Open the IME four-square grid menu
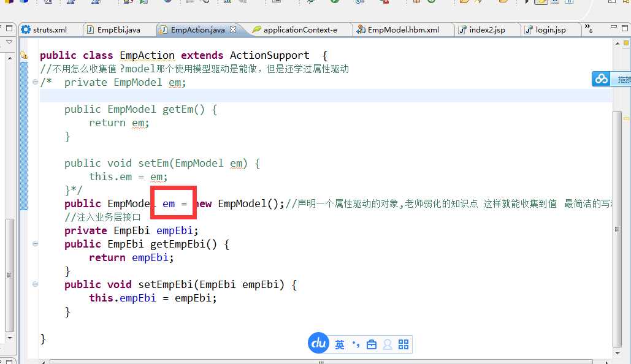This screenshot has width=631, height=364. tap(403, 344)
